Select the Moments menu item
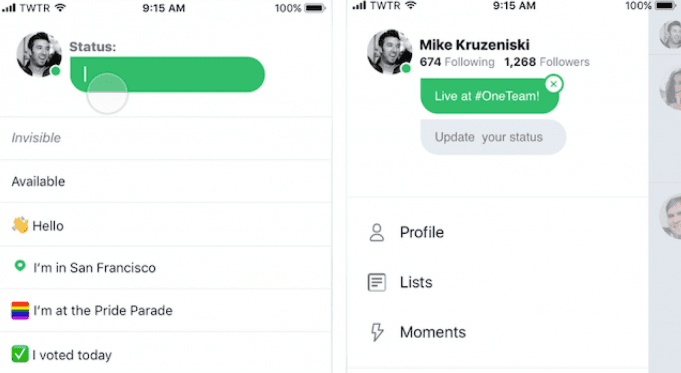Viewport: 681px width, 373px height. click(x=497, y=332)
